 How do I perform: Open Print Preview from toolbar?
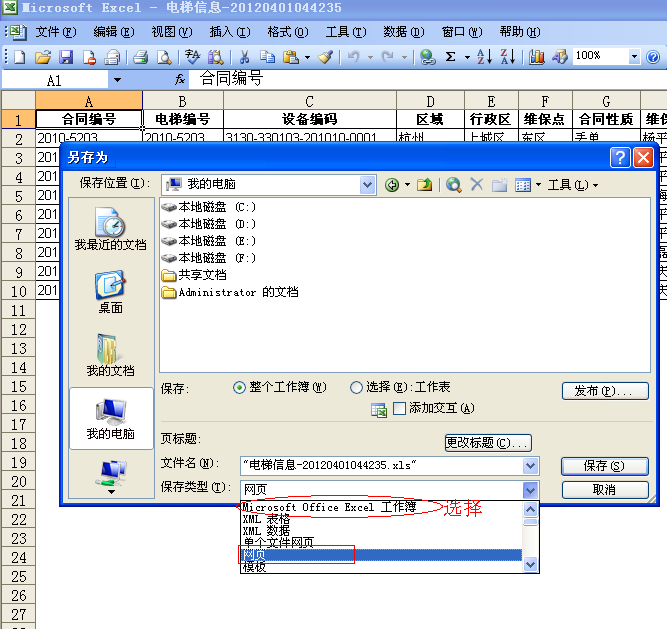pos(164,57)
